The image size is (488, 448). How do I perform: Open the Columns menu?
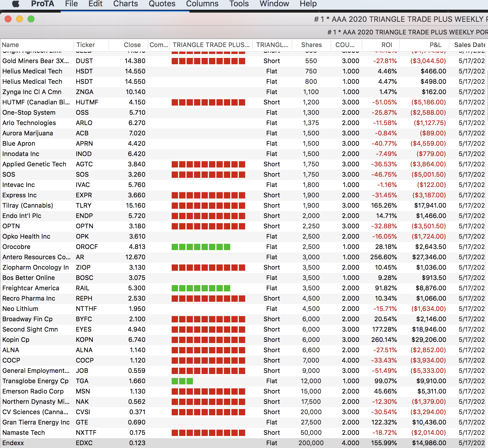202,4
